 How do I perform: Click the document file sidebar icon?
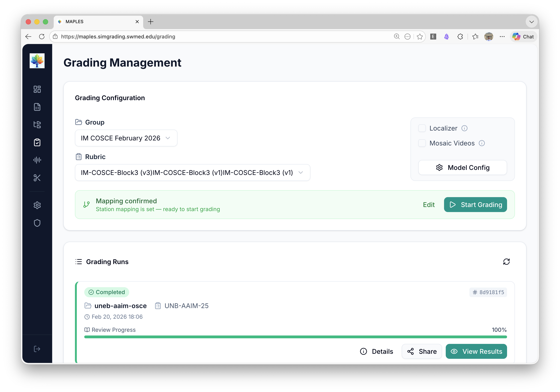[x=37, y=107]
